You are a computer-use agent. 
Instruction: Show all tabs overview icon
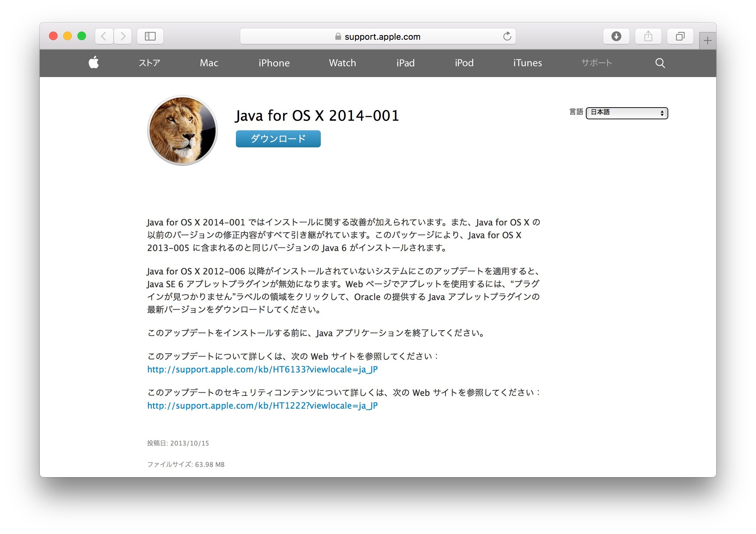click(x=680, y=36)
